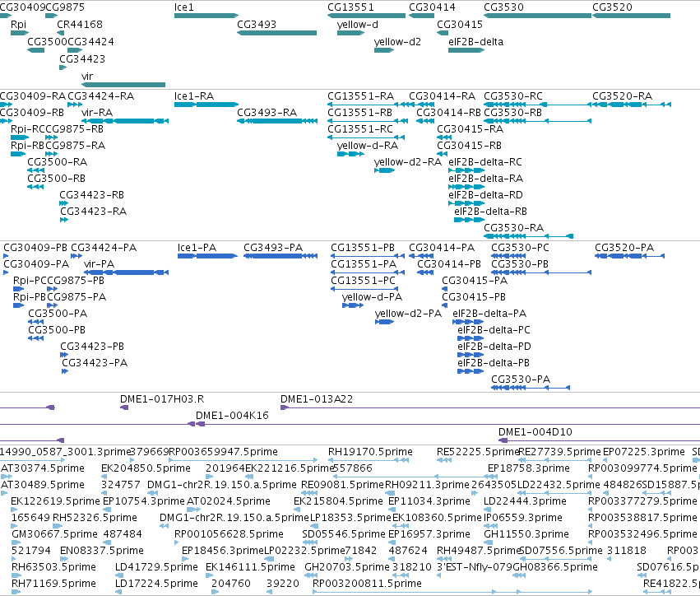Click the CG34423-PA protein label

[95, 363]
